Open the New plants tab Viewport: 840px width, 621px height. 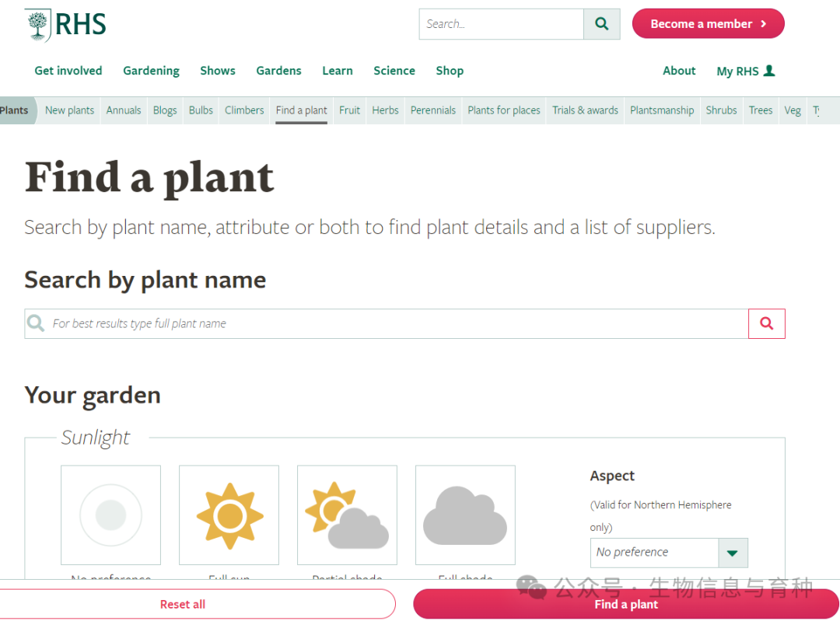click(70, 110)
